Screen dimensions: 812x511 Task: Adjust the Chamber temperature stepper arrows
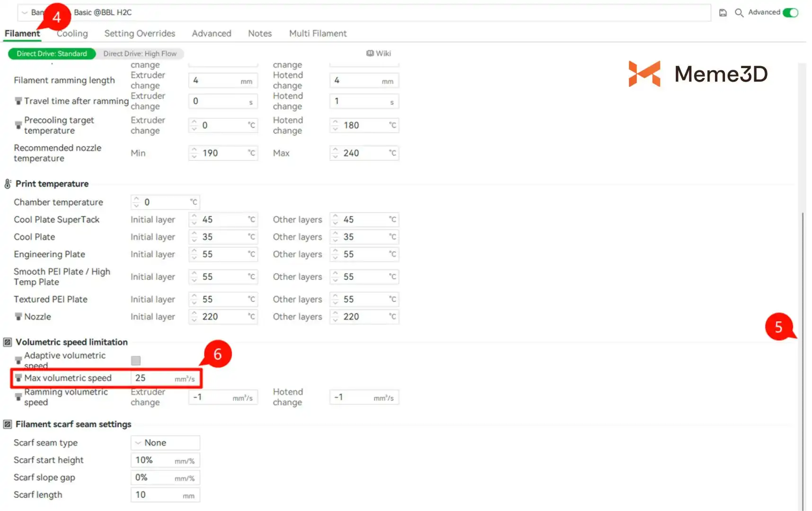tap(136, 203)
